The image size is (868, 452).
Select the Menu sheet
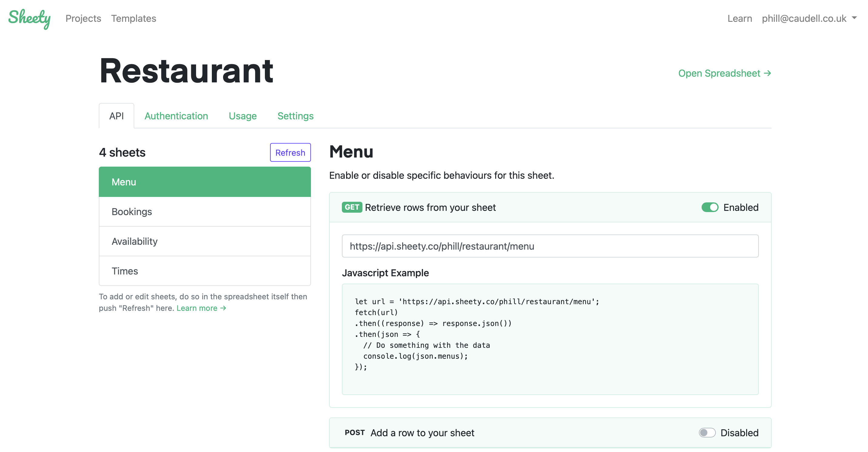coord(205,182)
